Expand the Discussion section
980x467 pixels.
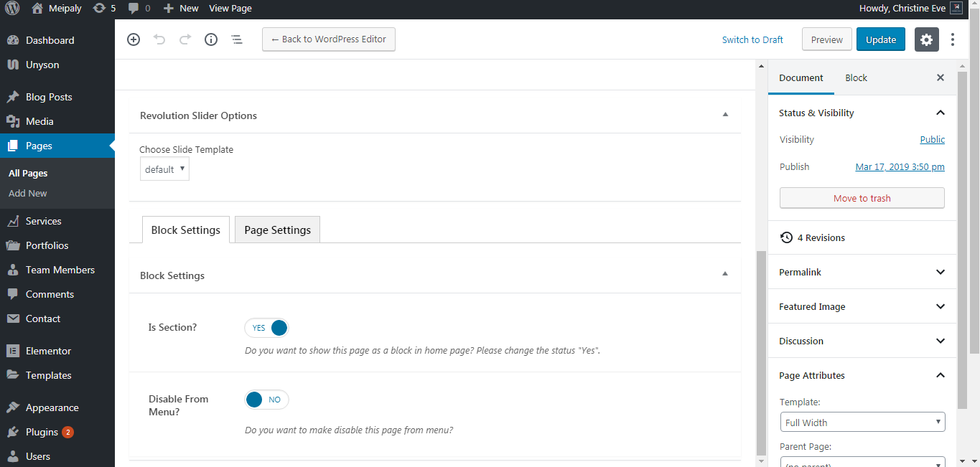coord(941,341)
